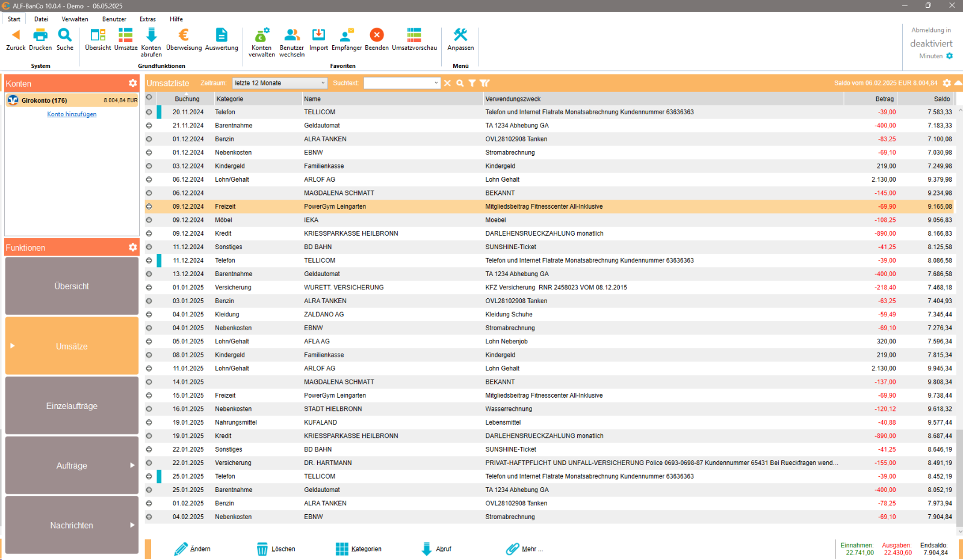Clear the search with the X icon
This screenshot has width=963, height=560.
pos(447,83)
